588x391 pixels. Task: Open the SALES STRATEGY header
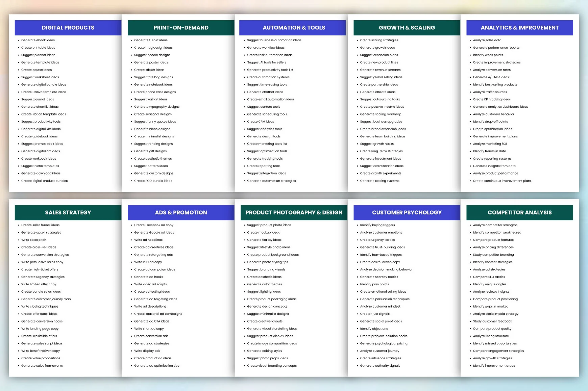tap(68, 212)
